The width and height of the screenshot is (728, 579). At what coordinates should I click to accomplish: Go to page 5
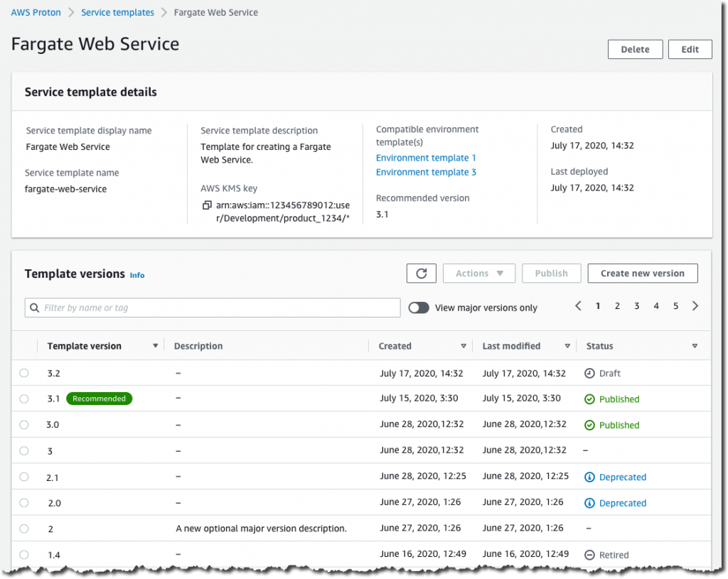point(676,306)
